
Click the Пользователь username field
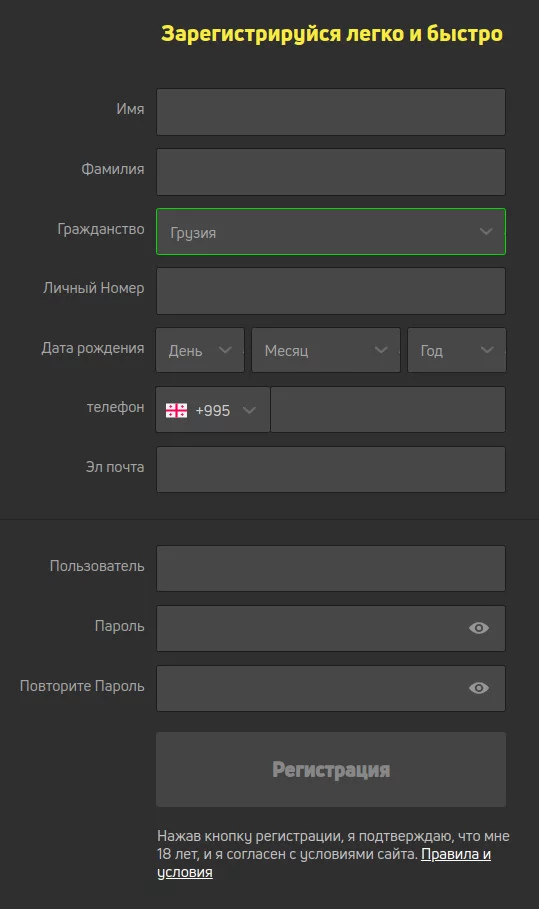(331, 569)
